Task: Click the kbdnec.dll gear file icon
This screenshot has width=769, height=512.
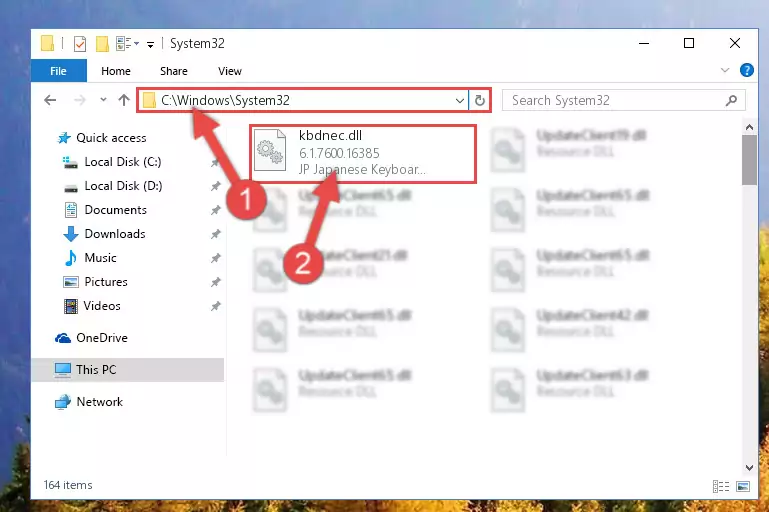Action: click(x=270, y=150)
